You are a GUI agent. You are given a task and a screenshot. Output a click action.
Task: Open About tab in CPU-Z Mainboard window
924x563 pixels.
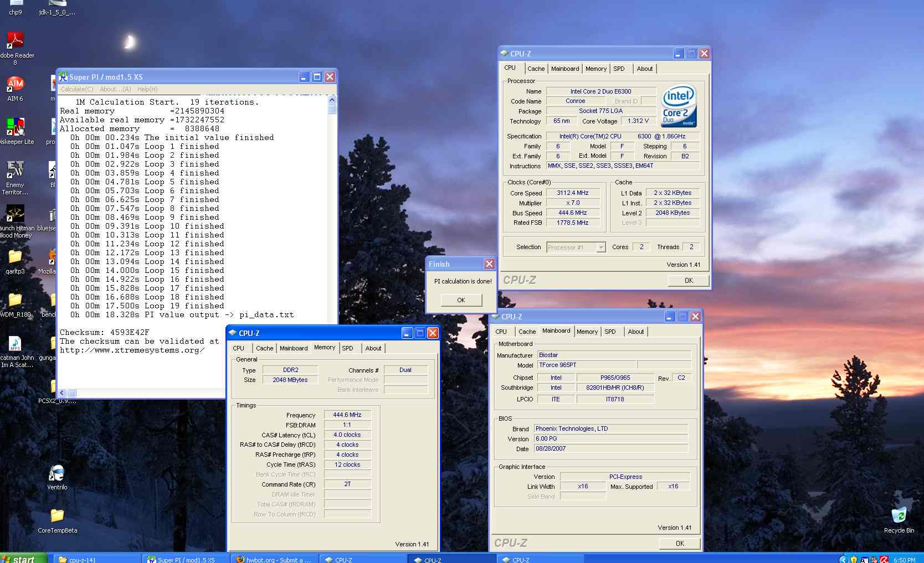click(x=636, y=332)
